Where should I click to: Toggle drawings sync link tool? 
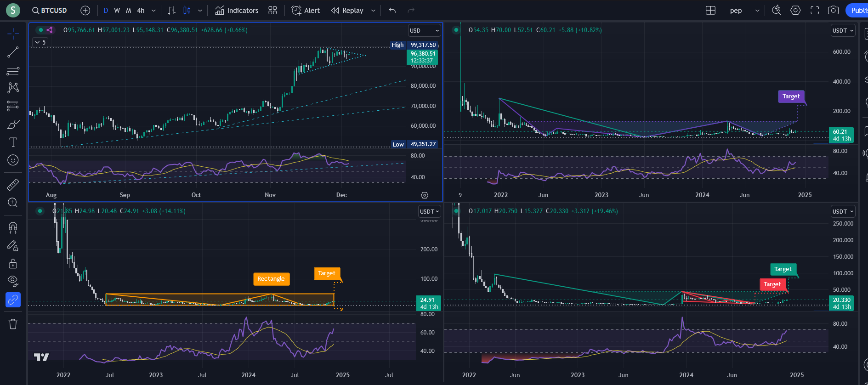tap(13, 300)
